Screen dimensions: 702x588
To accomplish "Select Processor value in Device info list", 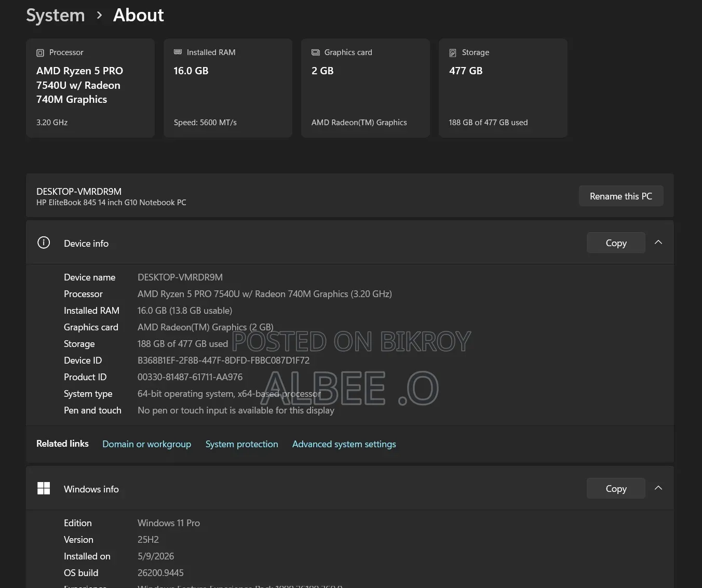I will (265, 294).
